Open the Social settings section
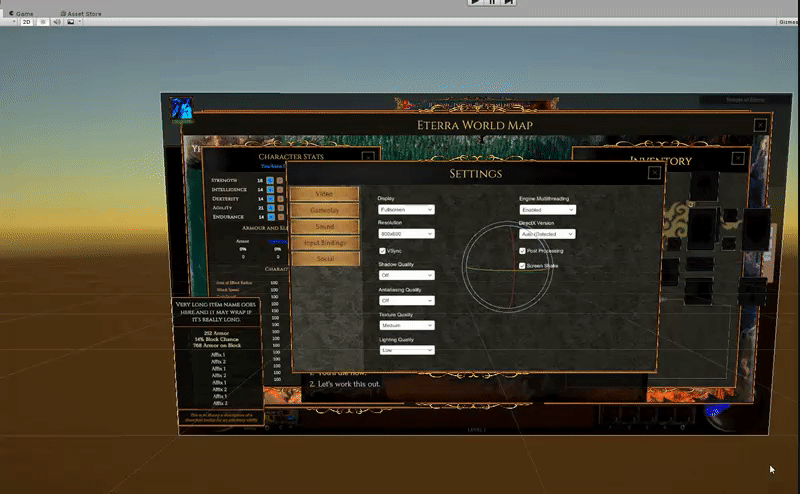This screenshot has height=494, width=800. point(326,259)
